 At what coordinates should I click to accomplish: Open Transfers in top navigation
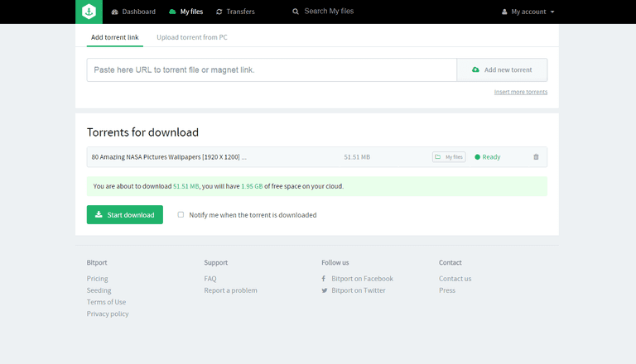pos(236,12)
